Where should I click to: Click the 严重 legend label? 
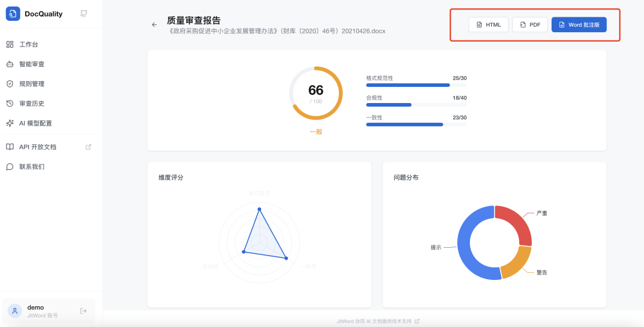pyautogui.click(x=541, y=213)
